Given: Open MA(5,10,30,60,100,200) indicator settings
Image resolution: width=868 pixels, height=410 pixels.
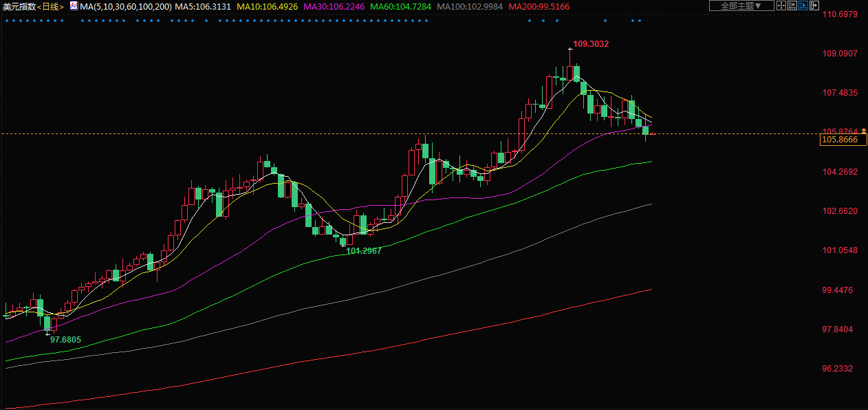Looking at the screenshot, I should 125,6.
